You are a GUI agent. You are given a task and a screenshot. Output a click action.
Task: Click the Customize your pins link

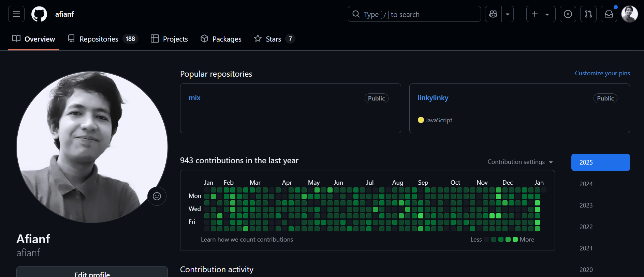(x=602, y=73)
